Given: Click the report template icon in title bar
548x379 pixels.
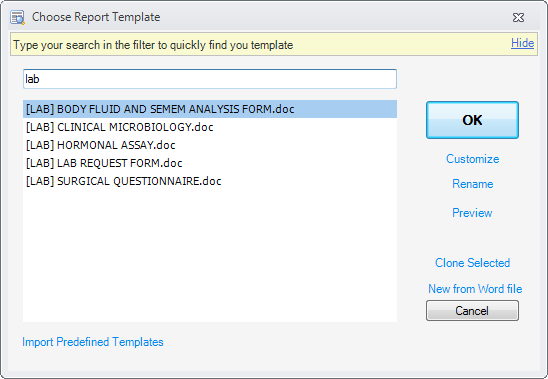Looking at the screenshot, I should 17,17.
